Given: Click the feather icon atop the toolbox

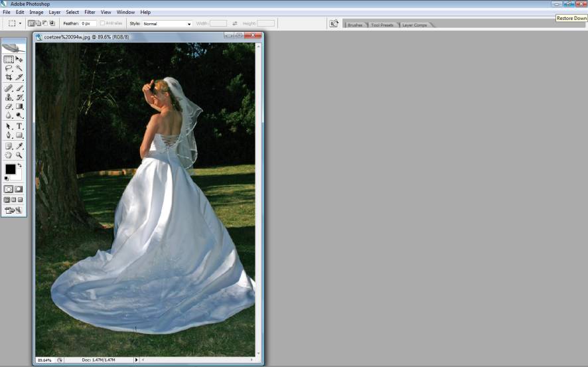Looking at the screenshot, I should coord(14,48).
